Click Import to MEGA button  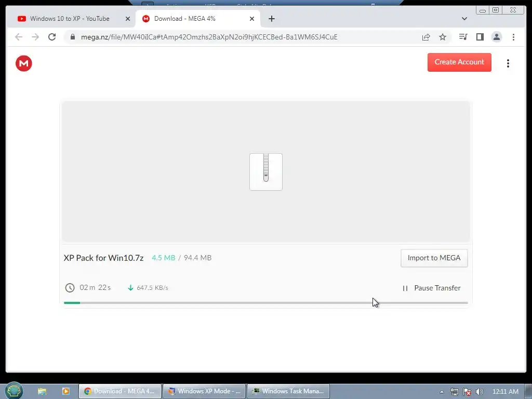click(434, 258)
